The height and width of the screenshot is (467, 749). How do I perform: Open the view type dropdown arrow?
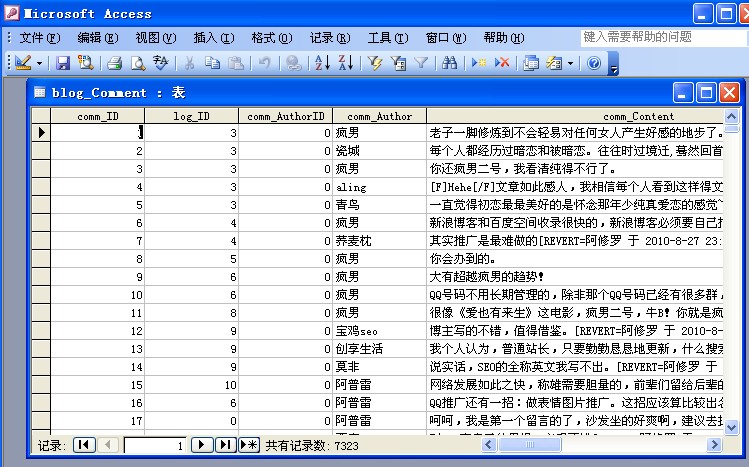click(x=40, y=63)
